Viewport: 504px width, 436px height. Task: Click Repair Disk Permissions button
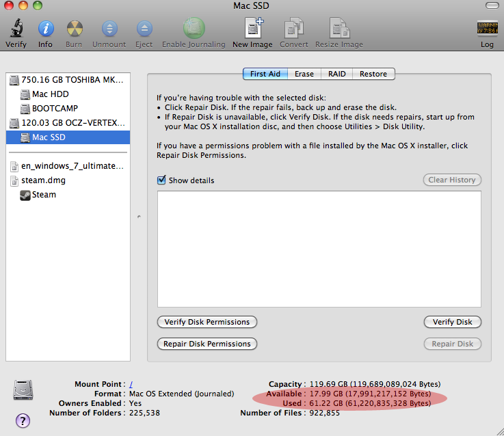[x=207, y=344]
